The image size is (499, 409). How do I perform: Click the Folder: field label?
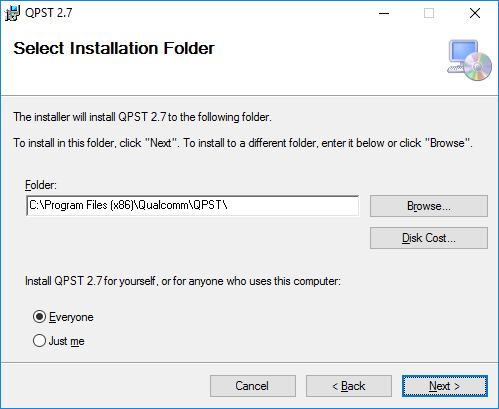point(41,185)
